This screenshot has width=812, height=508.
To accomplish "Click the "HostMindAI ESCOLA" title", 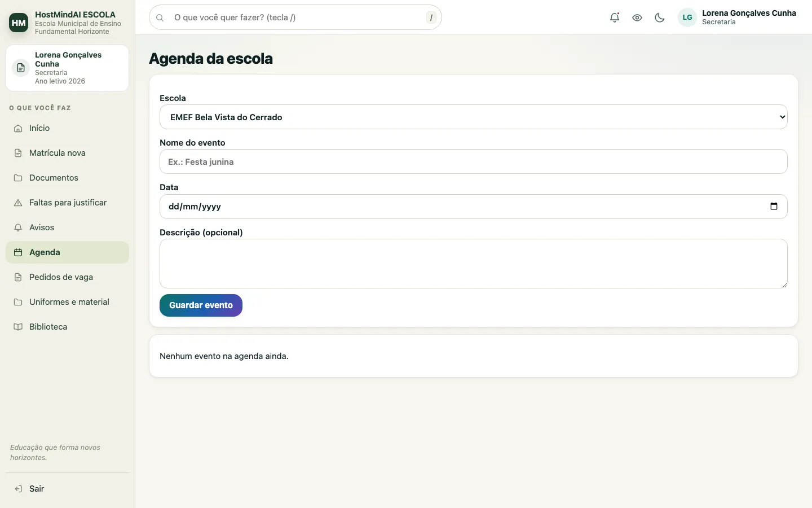I will [x=75, y=15].
